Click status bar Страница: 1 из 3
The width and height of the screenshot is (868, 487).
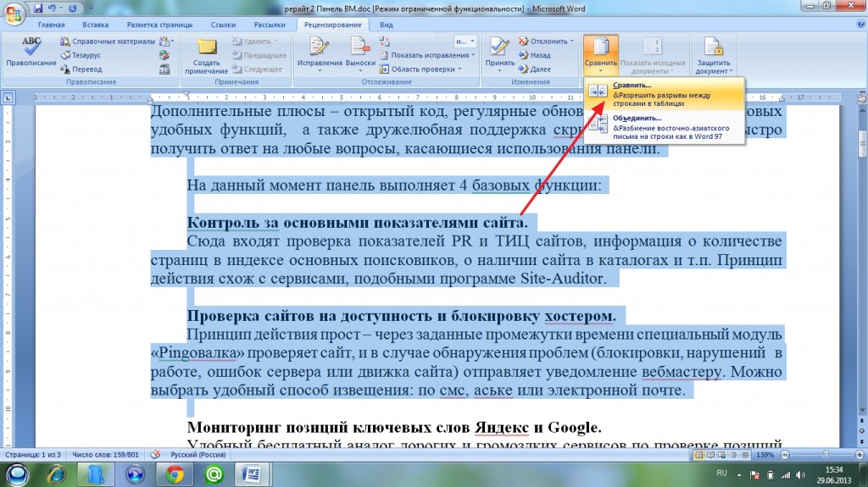click(33, 455)
